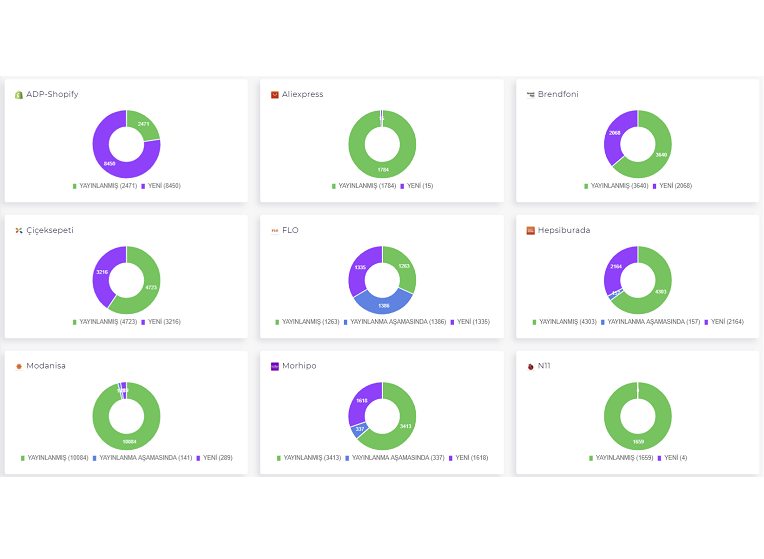Toggle YENİ (1335) legend in FLO
Viewport: 764px width, 559px height.
[x=470, y=322]
